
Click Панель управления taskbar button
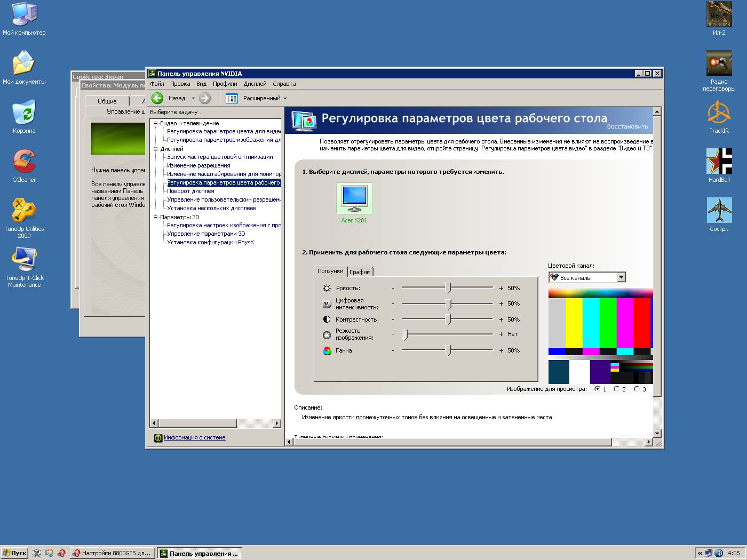click(200, 553)
